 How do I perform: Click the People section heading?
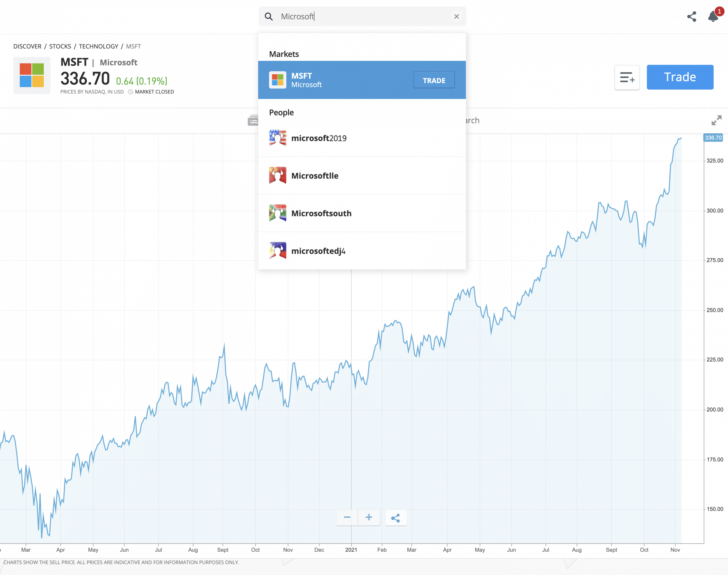[281, 112]
